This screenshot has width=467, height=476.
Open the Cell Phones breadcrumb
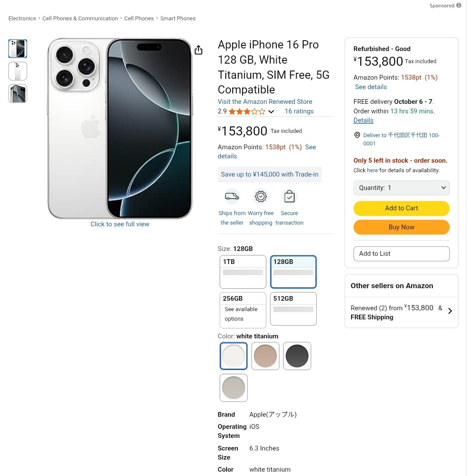pos(139,19)
